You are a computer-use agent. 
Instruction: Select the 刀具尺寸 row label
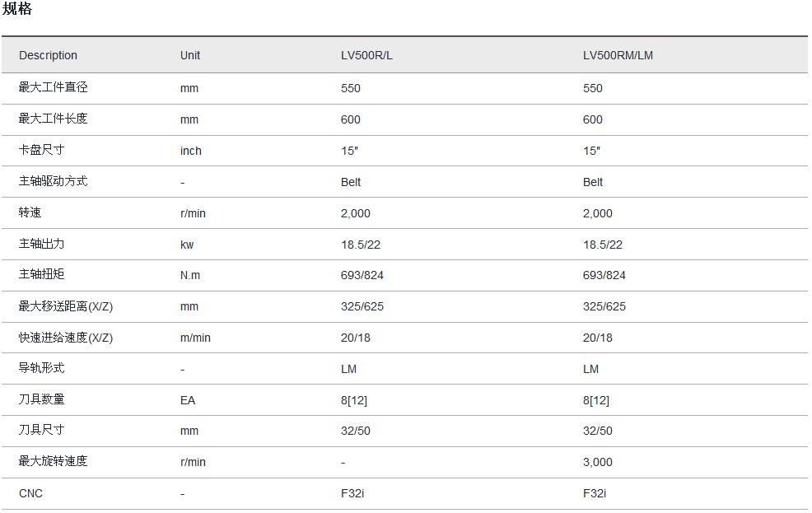coord(41,430)
